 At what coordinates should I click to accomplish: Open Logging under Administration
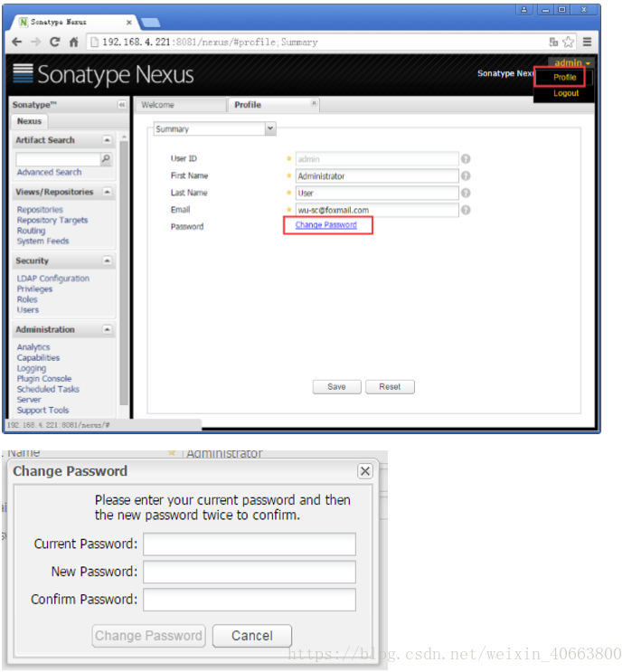pos(32,368)
